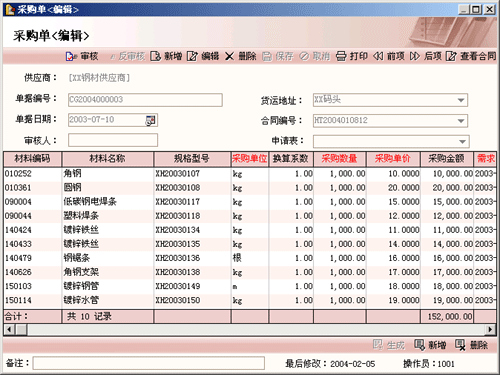The height and width of the screenshot is (375, 500).
Task: Click the 采购单价 column header
Action: click(x=393, y=159)
